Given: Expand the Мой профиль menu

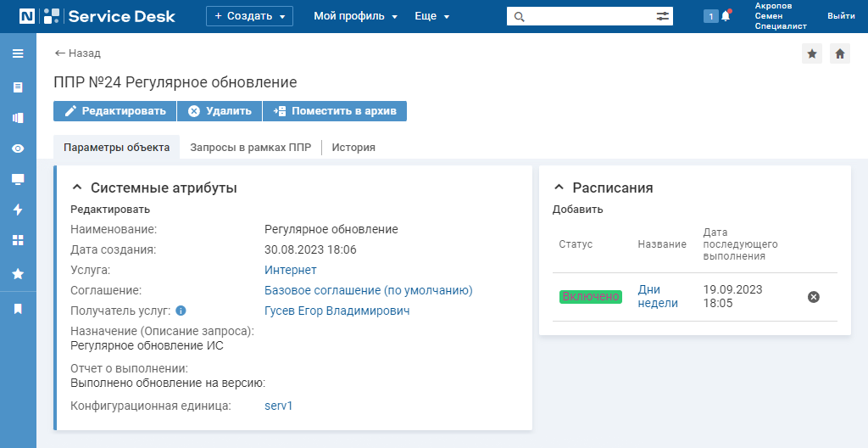Looking at the screenshot, I should (x=355, y=16).
